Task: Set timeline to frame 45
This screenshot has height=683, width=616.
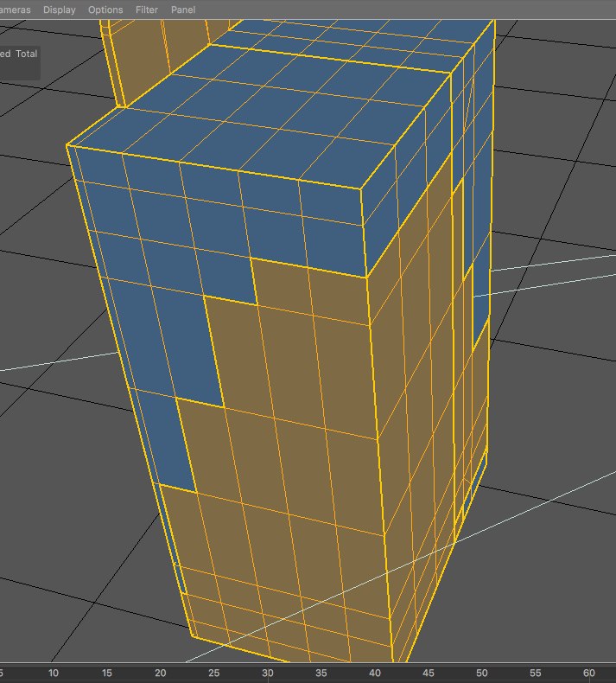Action: click(x=428, y=673)
